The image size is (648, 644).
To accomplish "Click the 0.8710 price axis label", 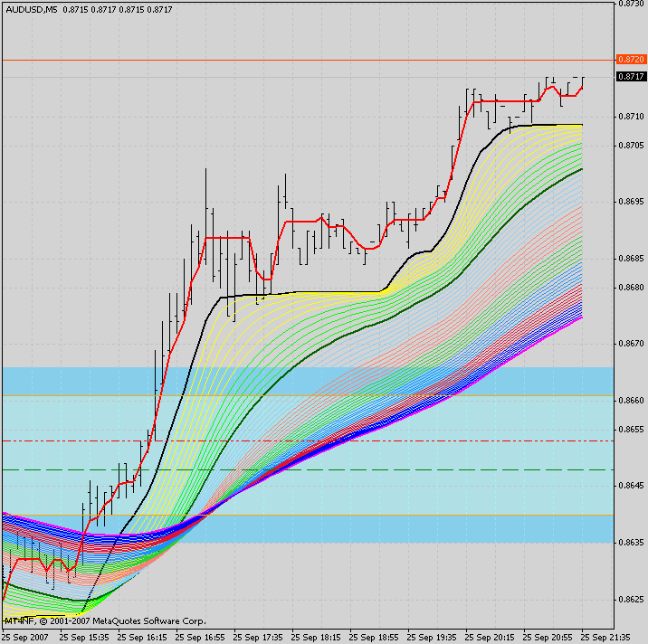I will [x=631, y=117].
